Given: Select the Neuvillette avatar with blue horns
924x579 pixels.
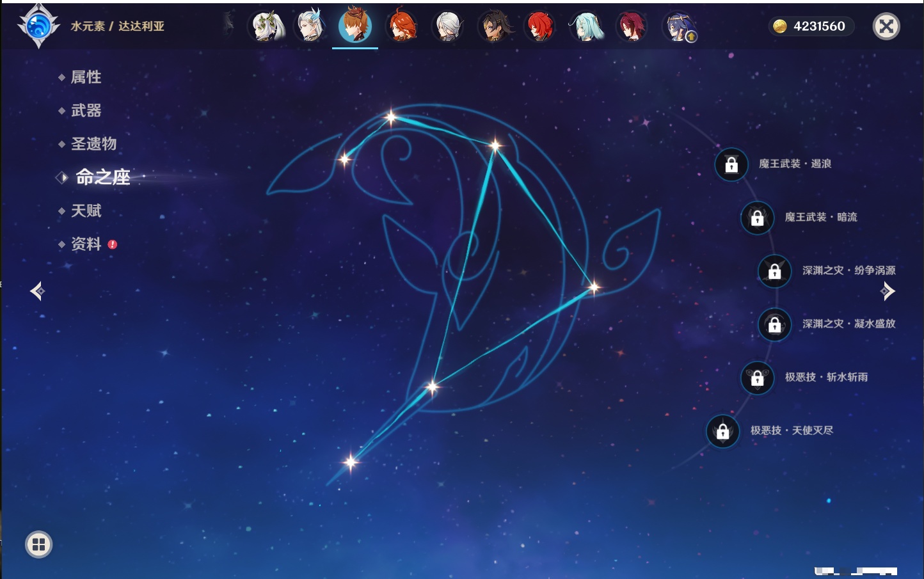Looking at the screenshot, I should [x=310, y=26].
